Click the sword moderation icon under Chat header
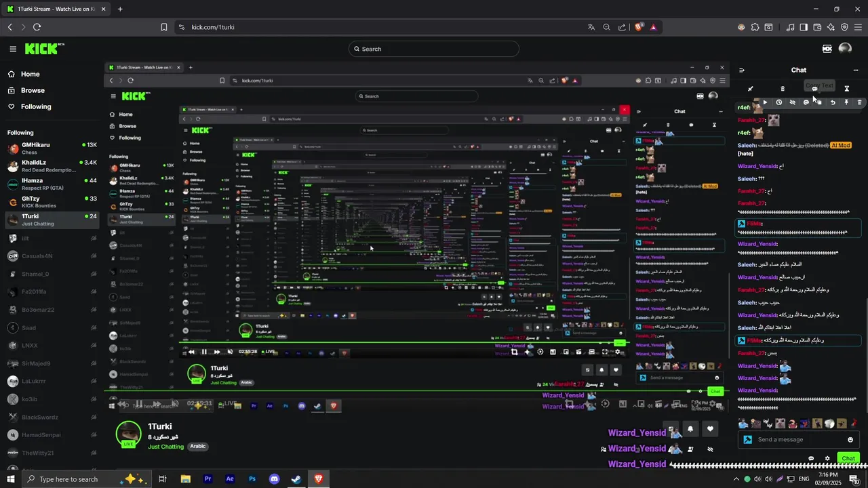The image size is (868, 488). coord(750,89)
